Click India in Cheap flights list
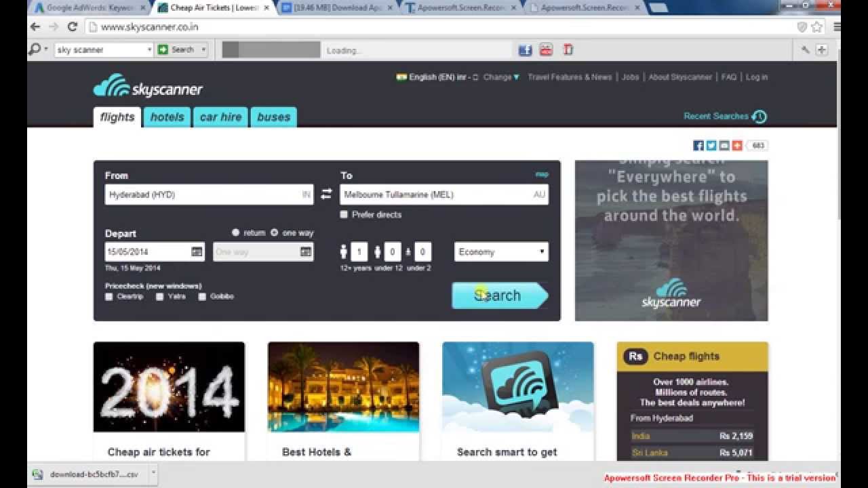Image resolution: width=868 pixels, height=488 pixels. point(641,436)
